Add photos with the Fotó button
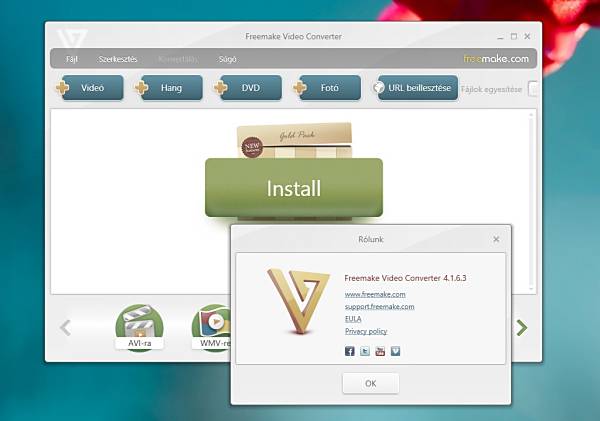The image size is (600, 421). (327, 88)
